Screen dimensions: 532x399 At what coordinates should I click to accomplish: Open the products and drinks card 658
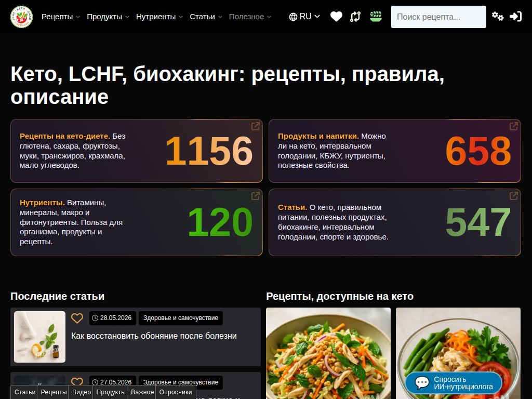coord(395,151)
